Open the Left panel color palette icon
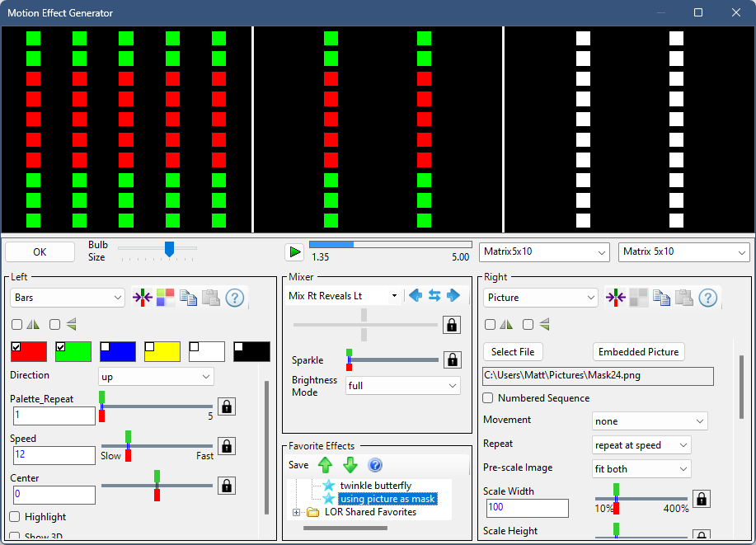The width and height of the screenshot is (756, 545). [x=166, y=298]
